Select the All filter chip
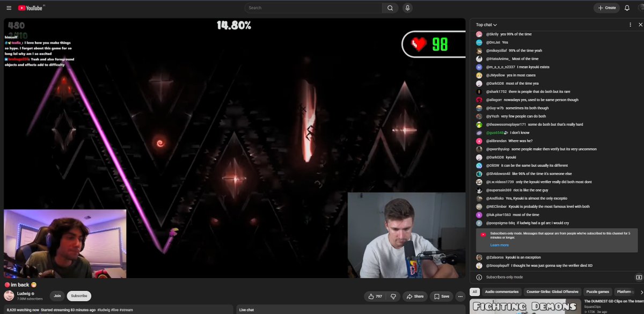 point(474,291)
